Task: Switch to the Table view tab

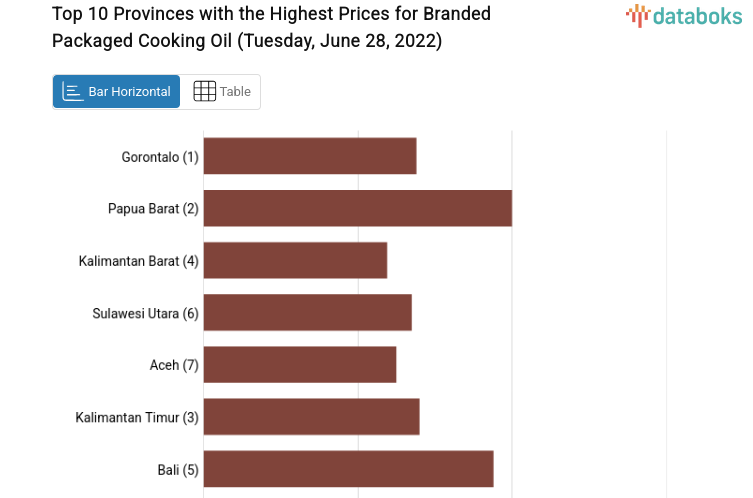Action: [221, 92]
